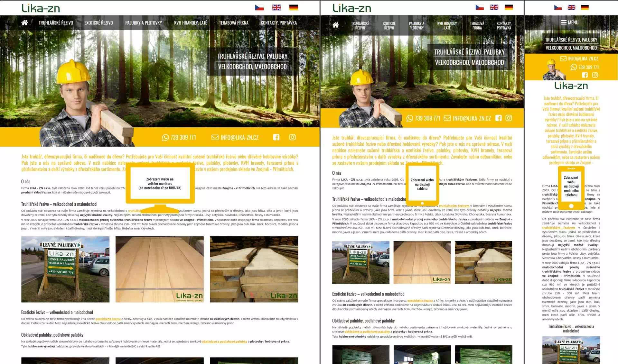Click the Czech flag in the mobile layout
618x364 pixels.
click(558, 7)
